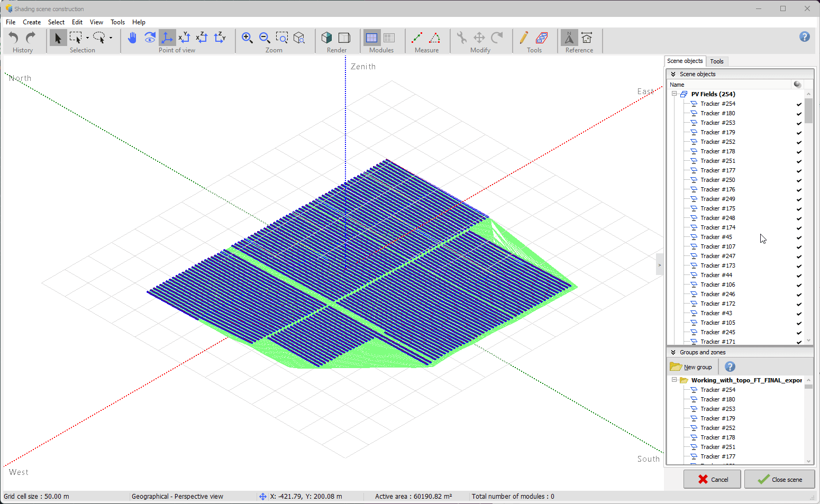The width and height of the screenshot is (820, 504).
Task: Click the Zoom in magnifier
Action: [247, 38]
